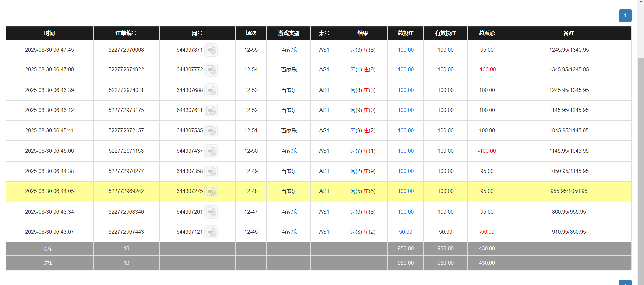Click the vertical scrollbar on the right
This screenshot has height=285, width=644.
[641, 168]
